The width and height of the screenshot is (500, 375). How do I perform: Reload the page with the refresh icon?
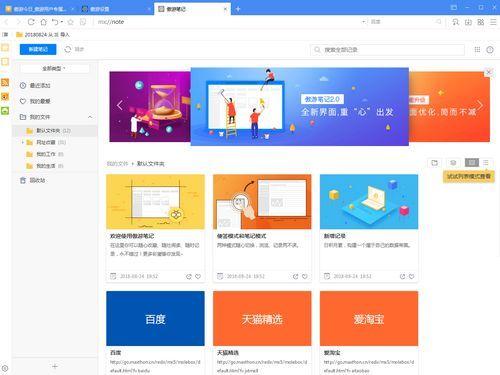tap(31, 22)
